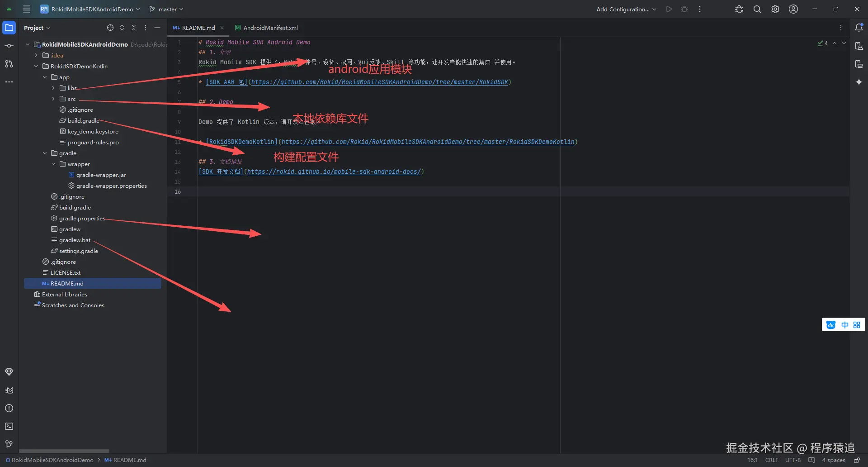This screenshot has width=868, height=467.
Task: Change the 4 spaces indent setting
Action: (833, 460)
